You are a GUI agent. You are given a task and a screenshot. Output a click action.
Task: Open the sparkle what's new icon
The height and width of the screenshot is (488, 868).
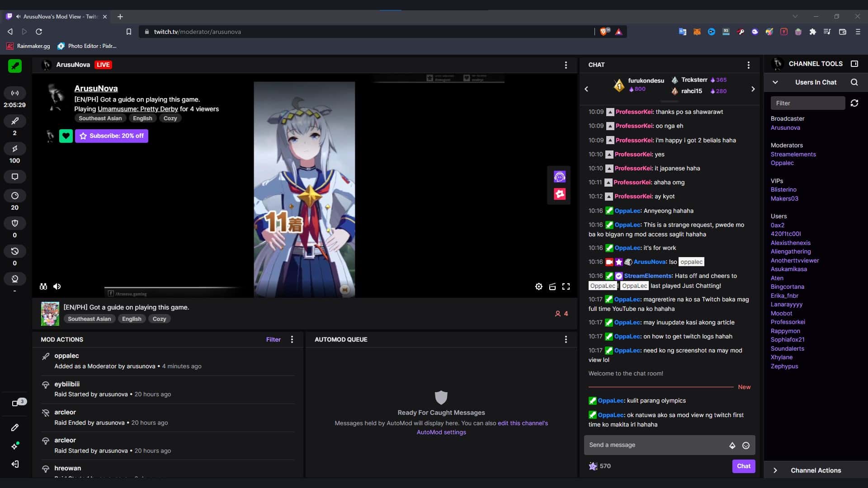pyautogui.click(x=15, y=446)
